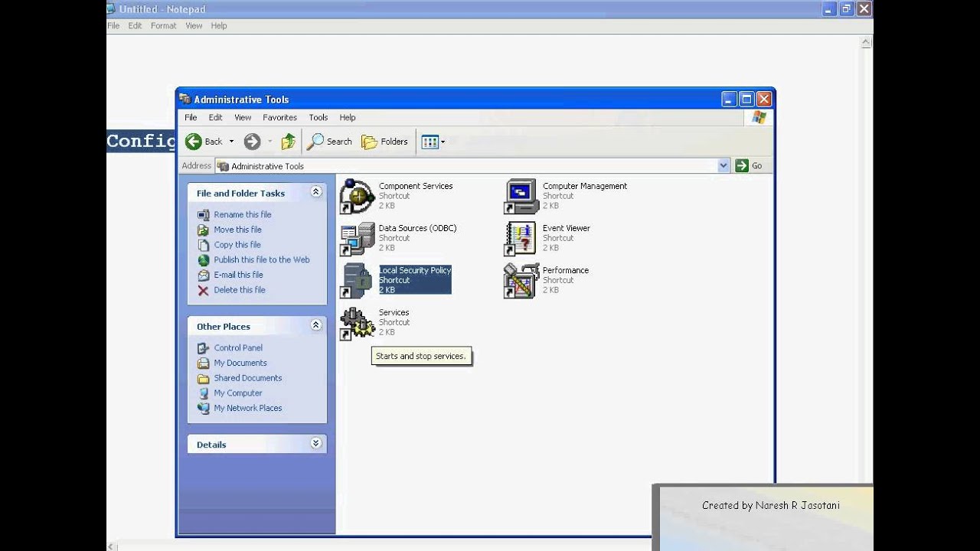Screen dimensions: 980x551
Task: Click the Forward arrow button
Action: (x=252, y=142)
